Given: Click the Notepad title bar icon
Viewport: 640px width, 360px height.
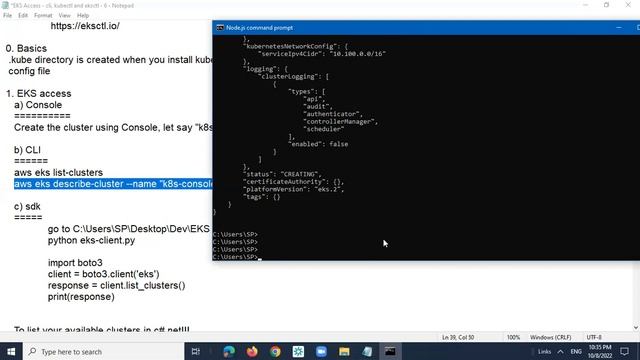Looking at the screenshot, I should tap(5, 5).
